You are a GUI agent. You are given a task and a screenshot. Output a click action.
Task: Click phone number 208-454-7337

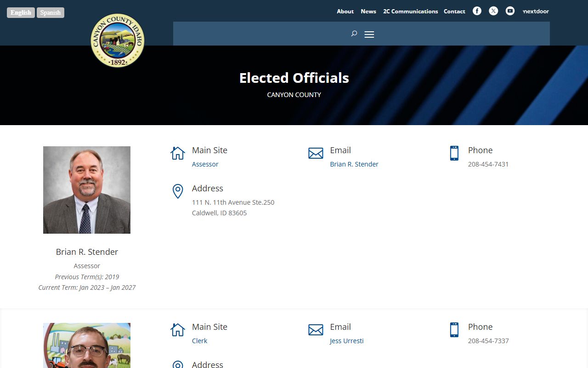pyautogui.click(x=488, y=341)
